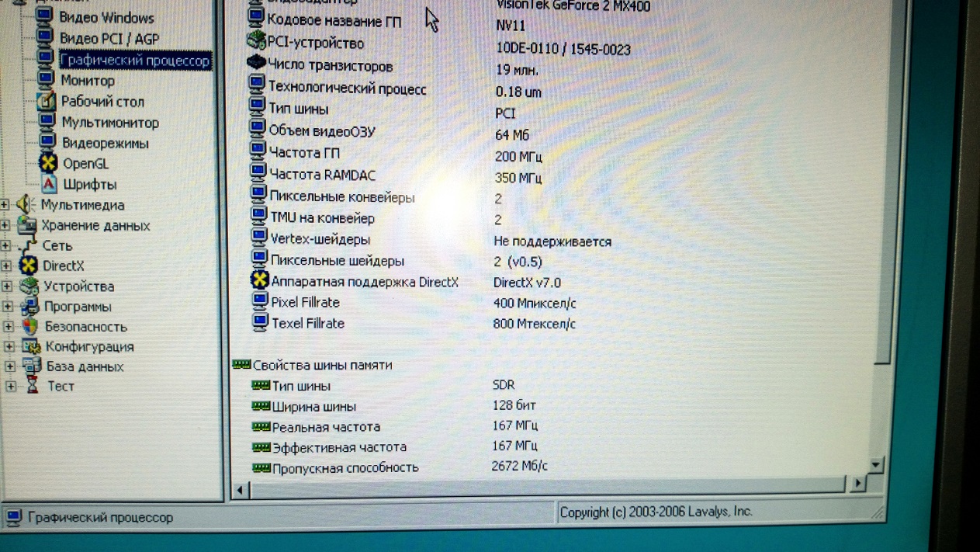This screenshot has width=980, height=552.
Task: Open the OpenGL page
Action: click(86, 164)
